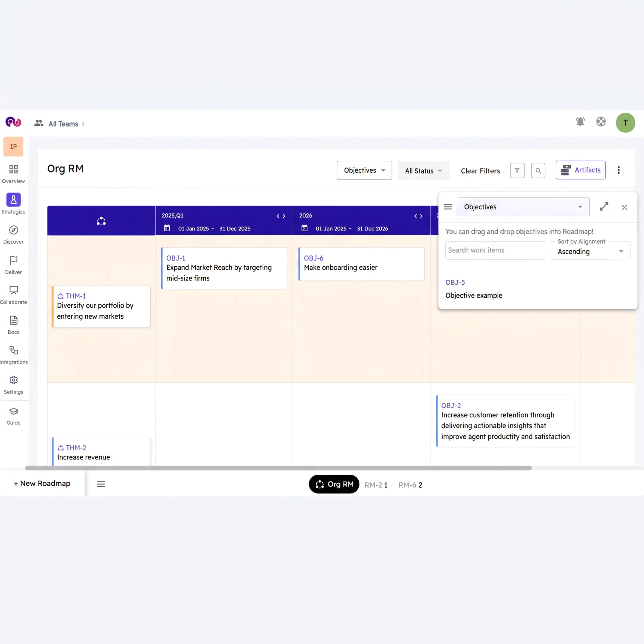644x644 pixels.
Task: Open OBJ-1 Expand Market Reach card
Action: click(224, 268)
